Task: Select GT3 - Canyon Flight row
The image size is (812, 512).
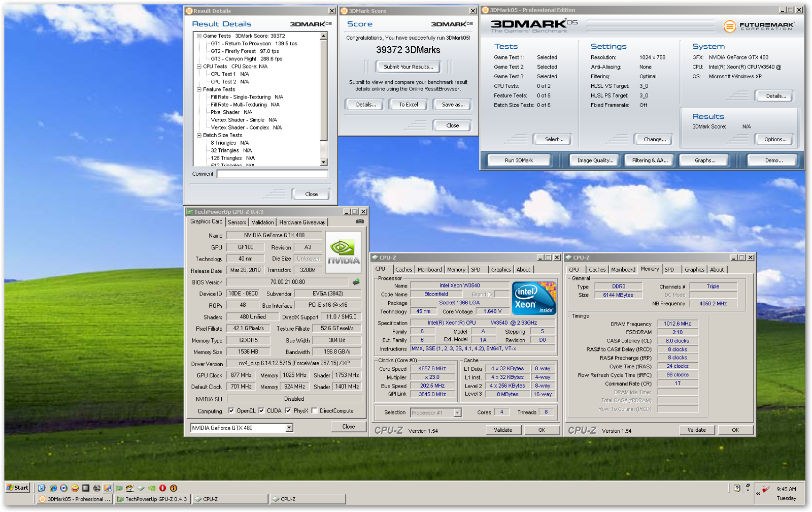Action: pyautogui.click(x=247, y=59)
